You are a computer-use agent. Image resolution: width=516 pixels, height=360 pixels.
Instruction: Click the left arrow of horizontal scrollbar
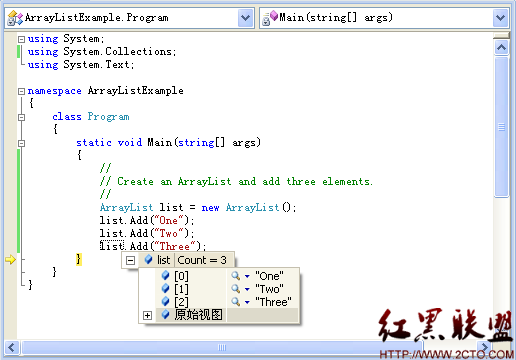click(x=12, y=347)
